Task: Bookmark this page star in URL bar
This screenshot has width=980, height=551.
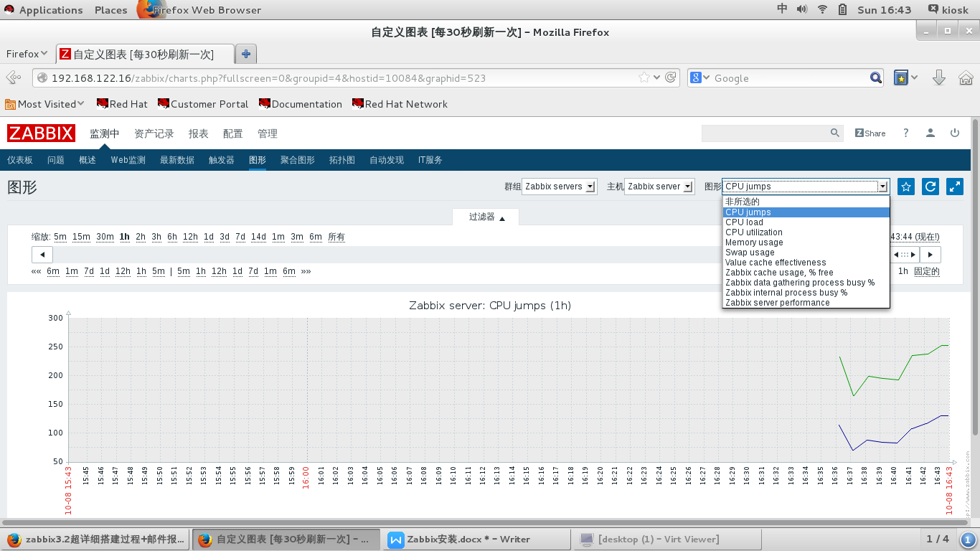Action: click(x=644, y=77)
